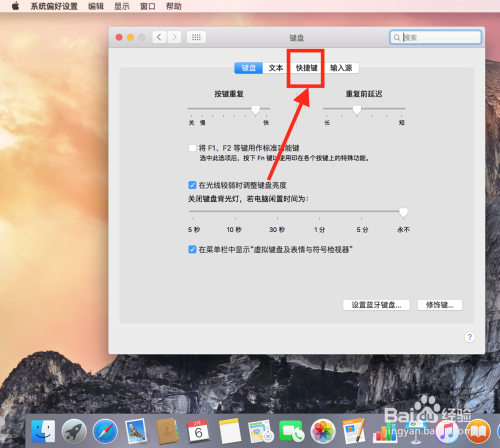
Task: Enable using F1, F2 as standard function keys
Action: tap(192, 148)
